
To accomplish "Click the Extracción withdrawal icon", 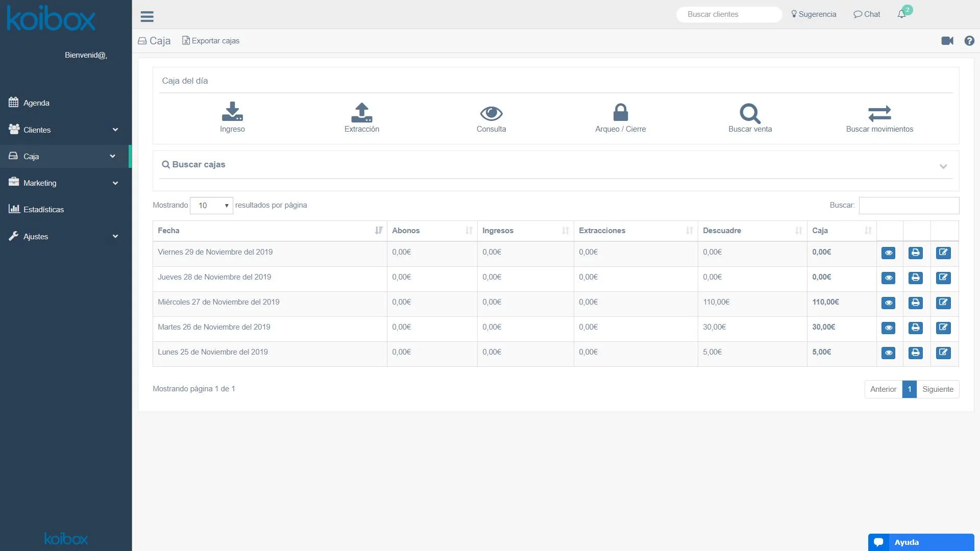I will click(x=362, y=112).
